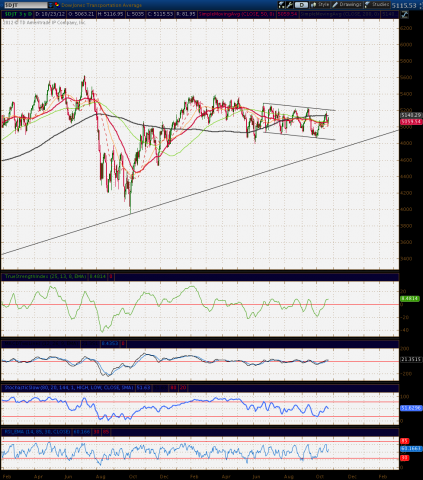Click the blue 51.6296 stochastic bubble
423x480 pixels.
point(411,408)
